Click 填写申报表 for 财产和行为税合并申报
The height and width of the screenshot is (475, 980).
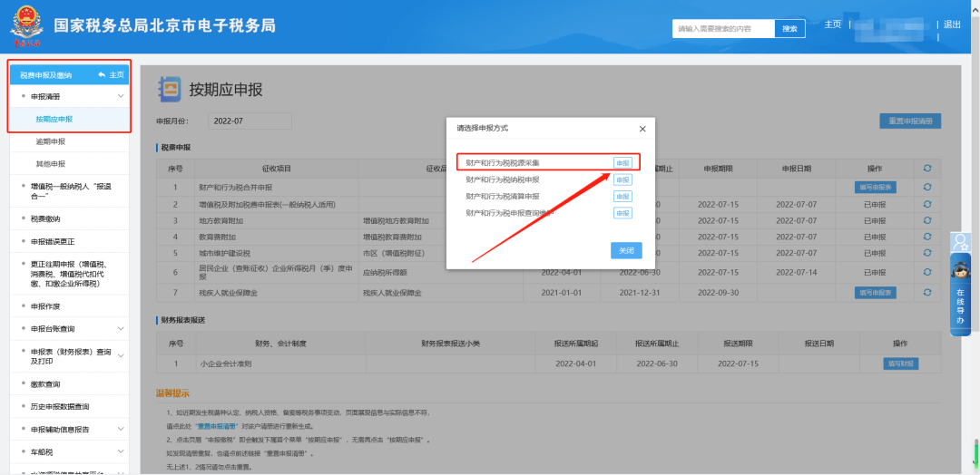876,187
